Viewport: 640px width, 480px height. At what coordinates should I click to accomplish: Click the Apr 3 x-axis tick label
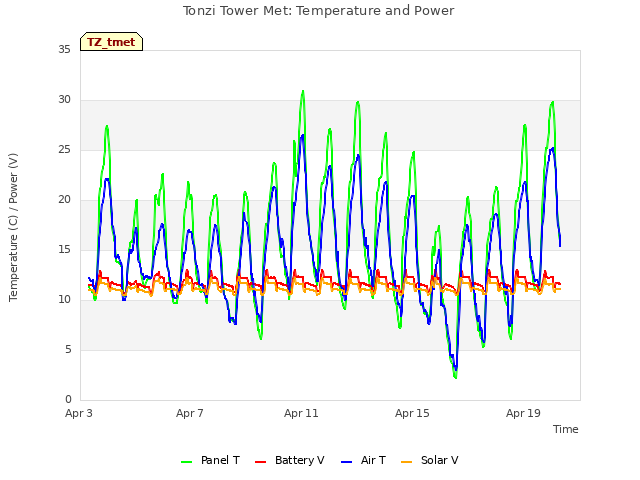click(x=79, y=413)
